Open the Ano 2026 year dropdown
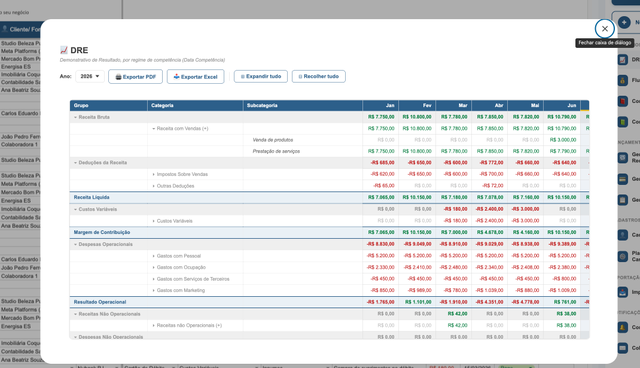The width and height of the screenshot is (640, 368). pyautogui.click(x=90, y=76)
